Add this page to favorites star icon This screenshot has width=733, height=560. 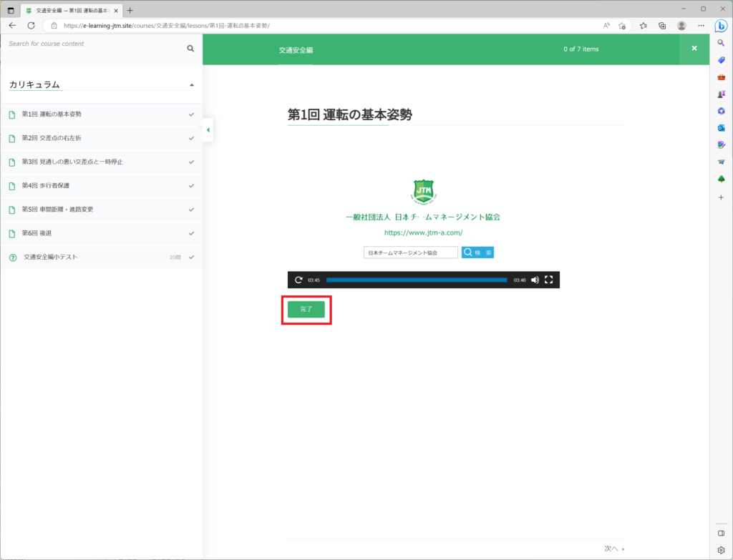pyautogui.click(x=622, y=25)
